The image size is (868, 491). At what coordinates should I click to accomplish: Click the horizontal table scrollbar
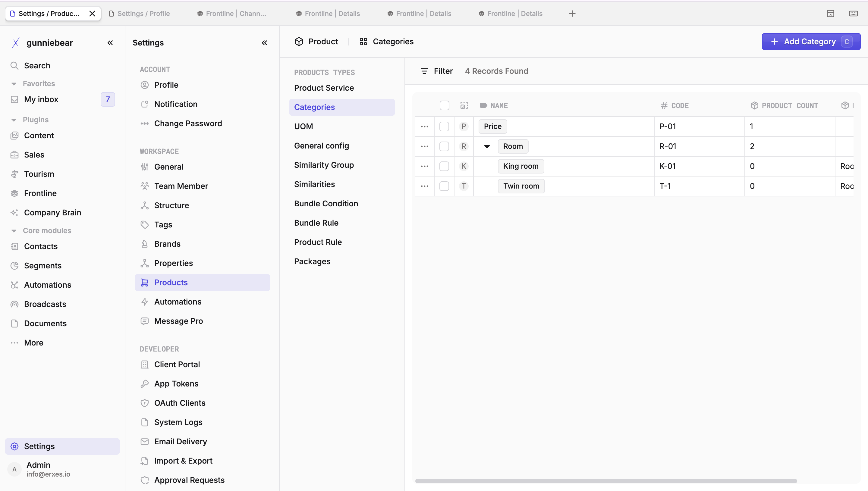click(x=606, y=481)
